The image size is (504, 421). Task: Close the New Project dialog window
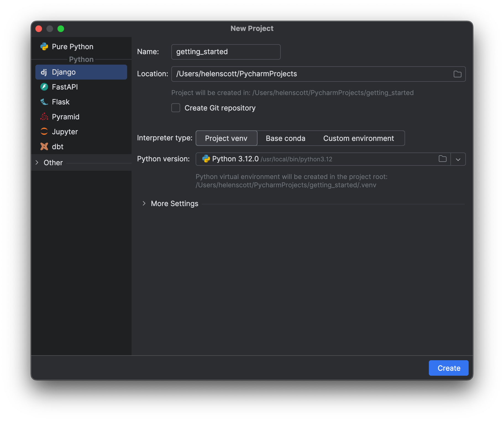(39, 29)
